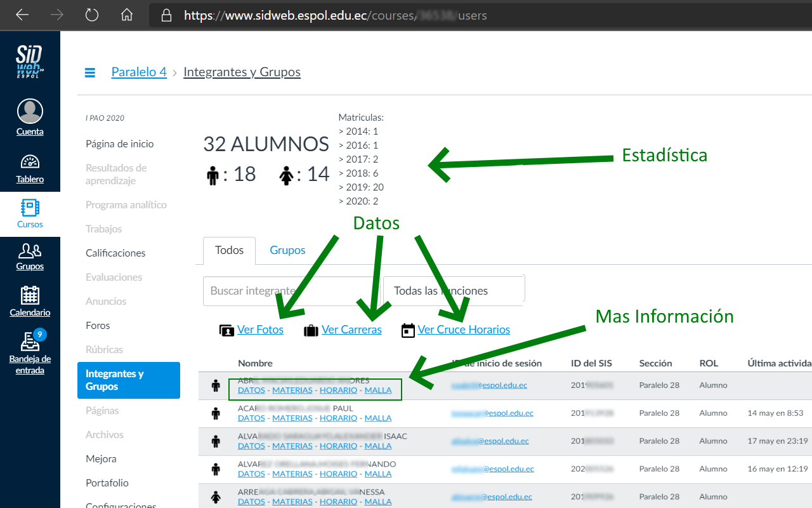Open the Cuenta profile icon in sidebar

coord(30,111)
